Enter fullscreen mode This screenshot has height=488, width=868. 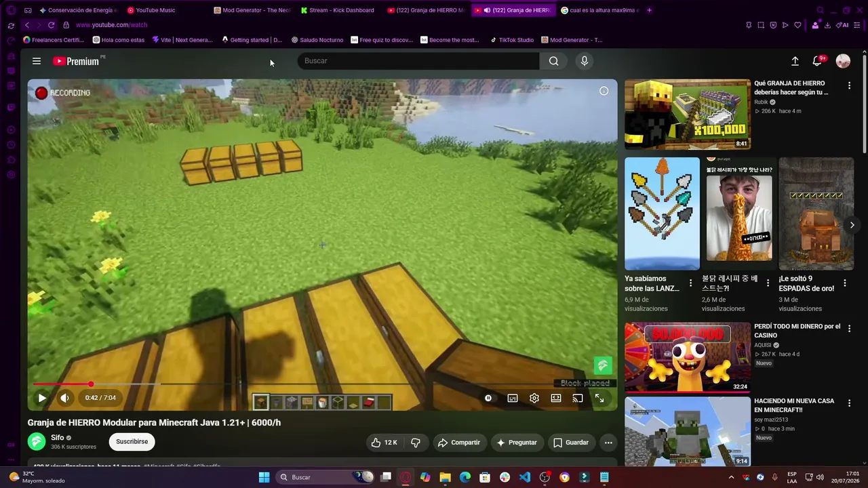coord(599,398)
